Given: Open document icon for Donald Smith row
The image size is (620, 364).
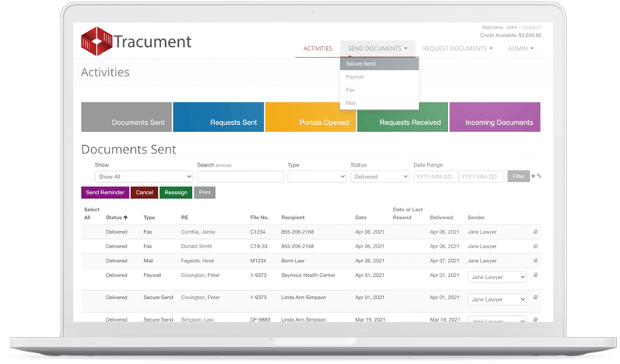Looking at the screenshot, I should pos(536,246).
